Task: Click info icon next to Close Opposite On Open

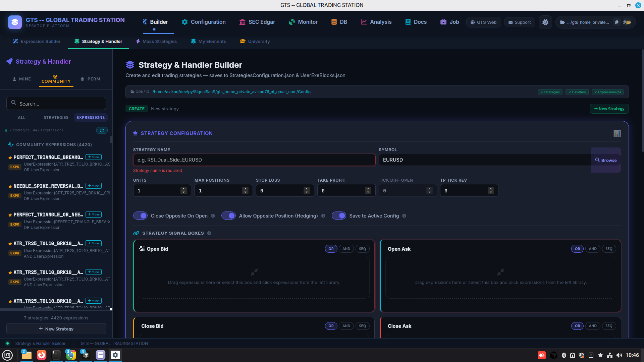Action: tap(213, 216)
